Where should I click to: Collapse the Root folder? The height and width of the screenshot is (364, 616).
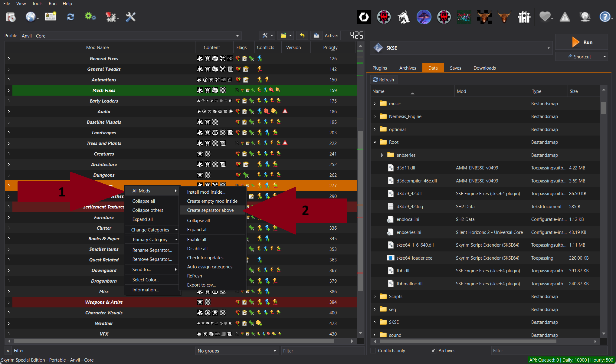(375, 142)
